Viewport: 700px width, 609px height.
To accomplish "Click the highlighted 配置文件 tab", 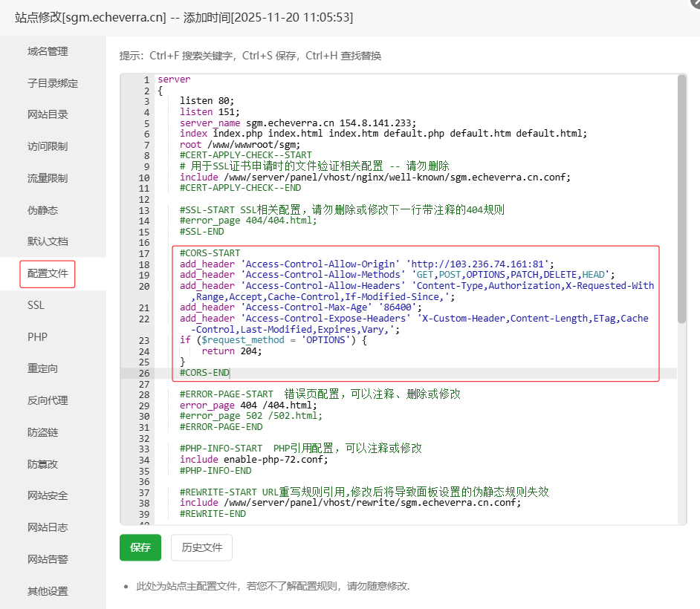I will (48, 273).
